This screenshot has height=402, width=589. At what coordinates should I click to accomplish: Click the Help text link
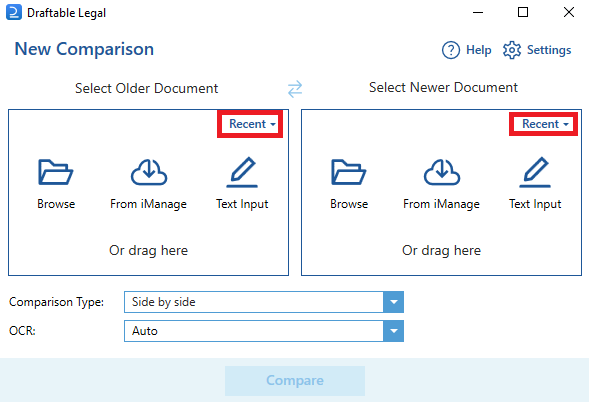click(x=479, y=50)
